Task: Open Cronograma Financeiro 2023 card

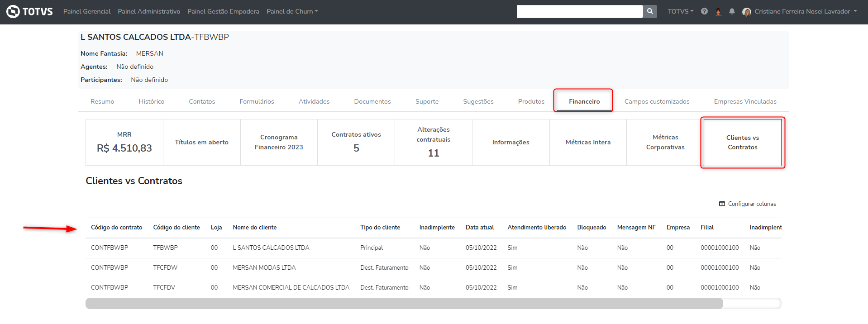Action: click(x=279, y=142)
